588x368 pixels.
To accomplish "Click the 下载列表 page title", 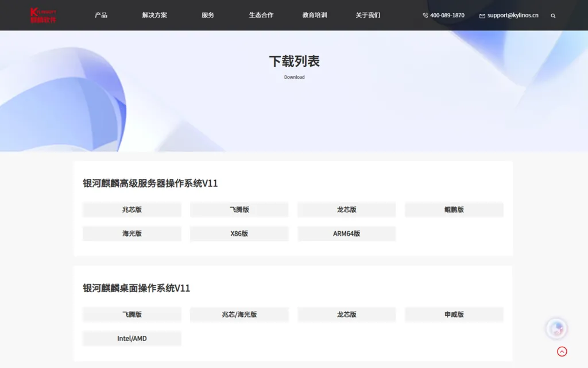I will pyautogui.click(x=295, y=61).
